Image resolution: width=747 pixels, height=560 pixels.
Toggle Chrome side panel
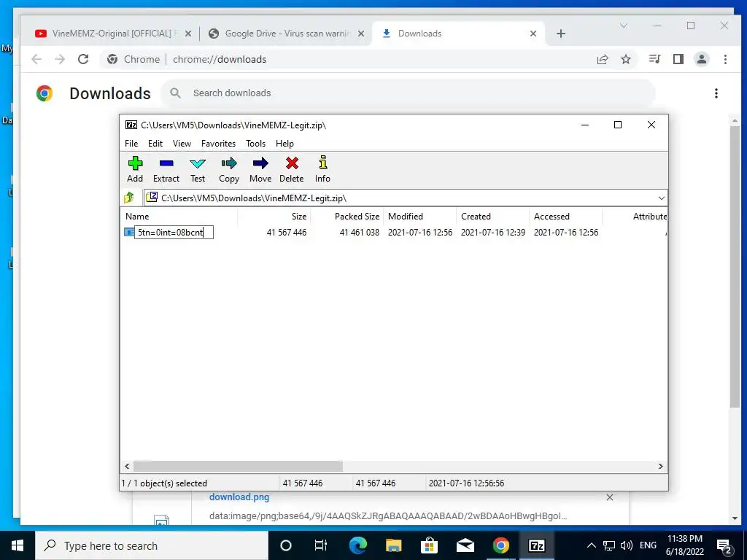click(678, 59)
